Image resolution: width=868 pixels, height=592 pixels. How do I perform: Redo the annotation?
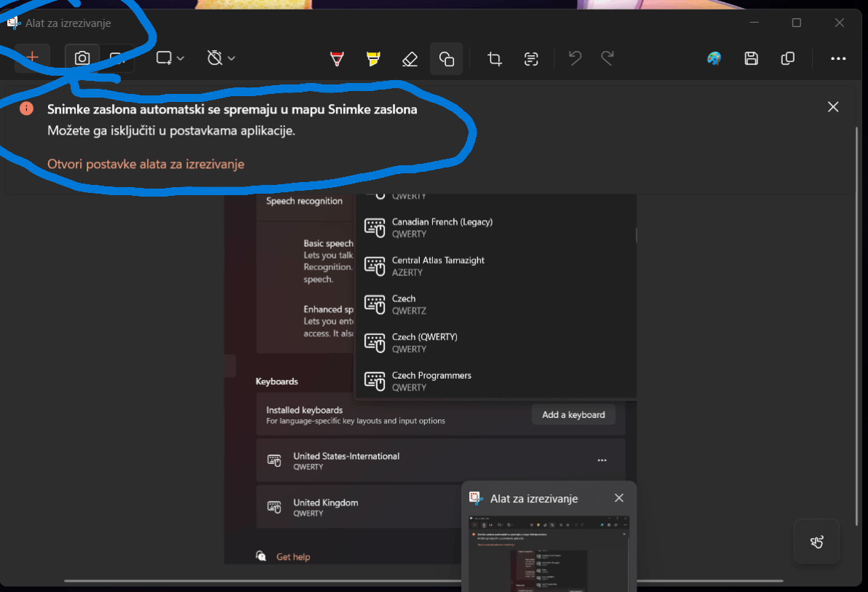pos(608,58)
